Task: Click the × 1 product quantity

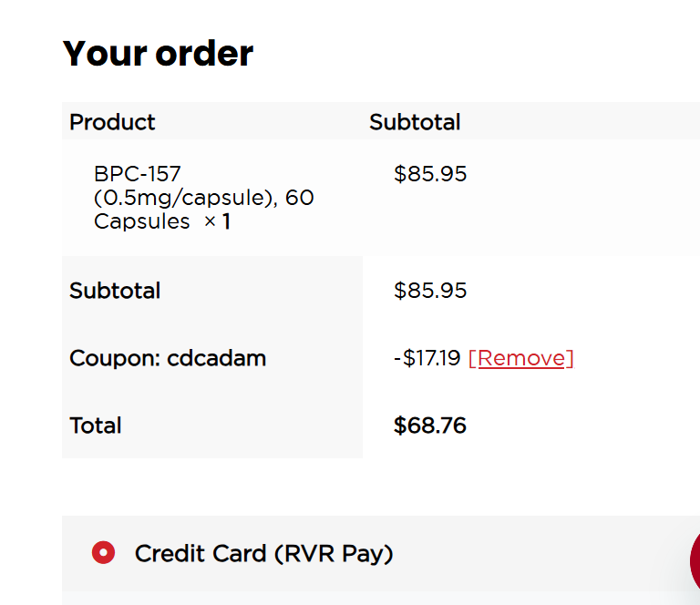Action: pos(217,221)
